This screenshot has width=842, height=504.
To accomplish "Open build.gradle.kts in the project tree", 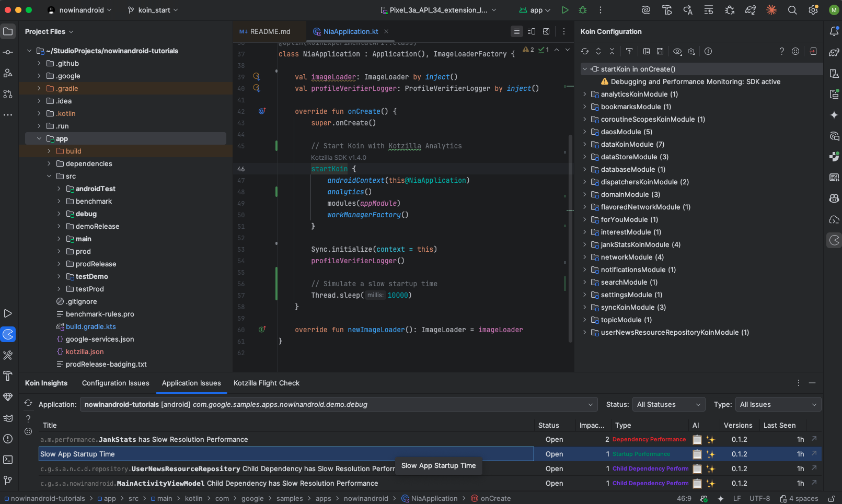I will [x=90, y=327].
